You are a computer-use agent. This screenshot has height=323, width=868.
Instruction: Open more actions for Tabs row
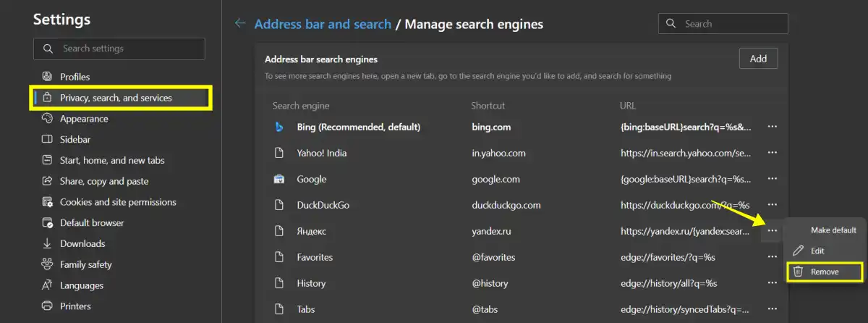click(773, 309)
